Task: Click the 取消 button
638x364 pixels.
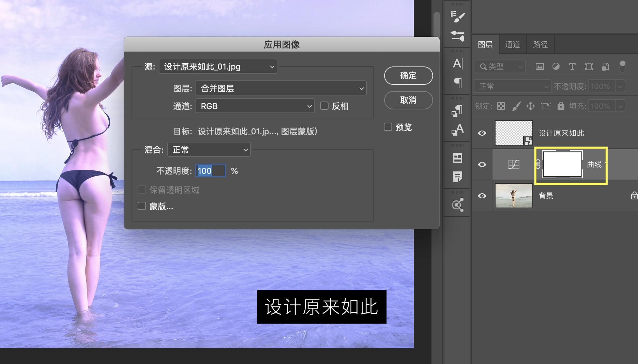Action: click(408, 100)
